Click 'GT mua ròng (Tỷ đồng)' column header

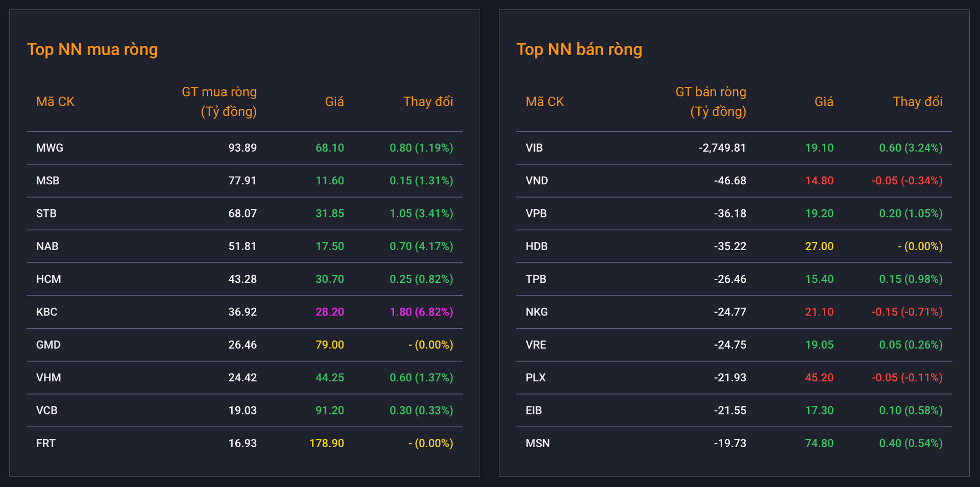219,102
